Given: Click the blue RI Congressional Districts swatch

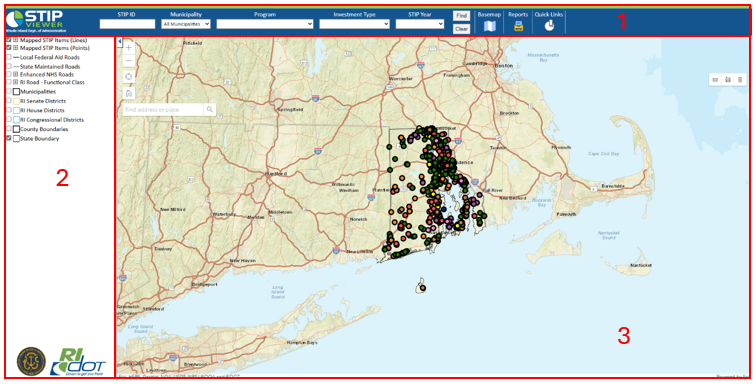Looking at the screenshot, I should tap(16, 120).
